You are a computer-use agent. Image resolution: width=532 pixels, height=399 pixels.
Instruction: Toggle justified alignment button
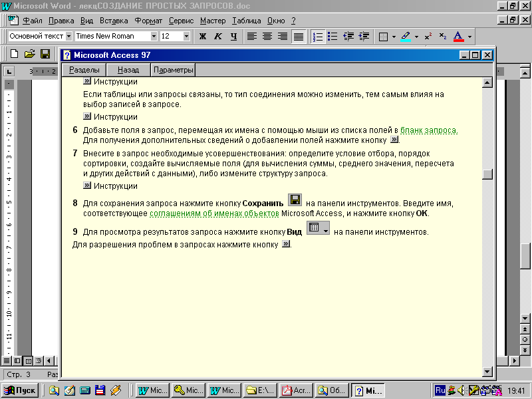pyautogui.click(x=299, y=37)
